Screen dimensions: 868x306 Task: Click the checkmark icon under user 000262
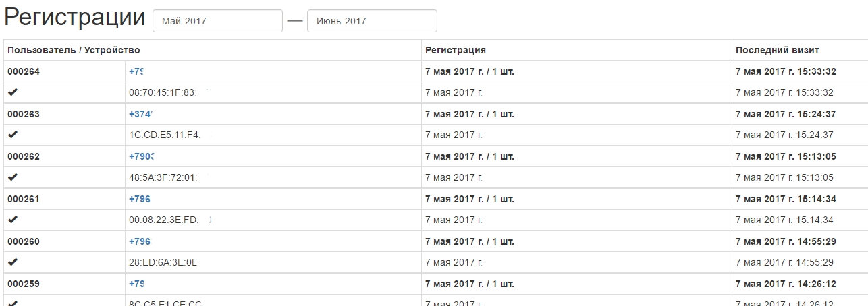(x=12, y=177)
